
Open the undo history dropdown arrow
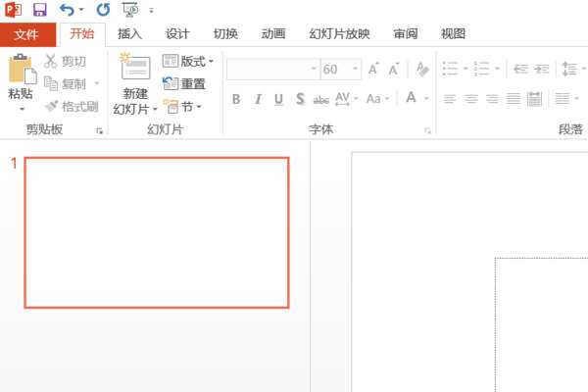81,10
